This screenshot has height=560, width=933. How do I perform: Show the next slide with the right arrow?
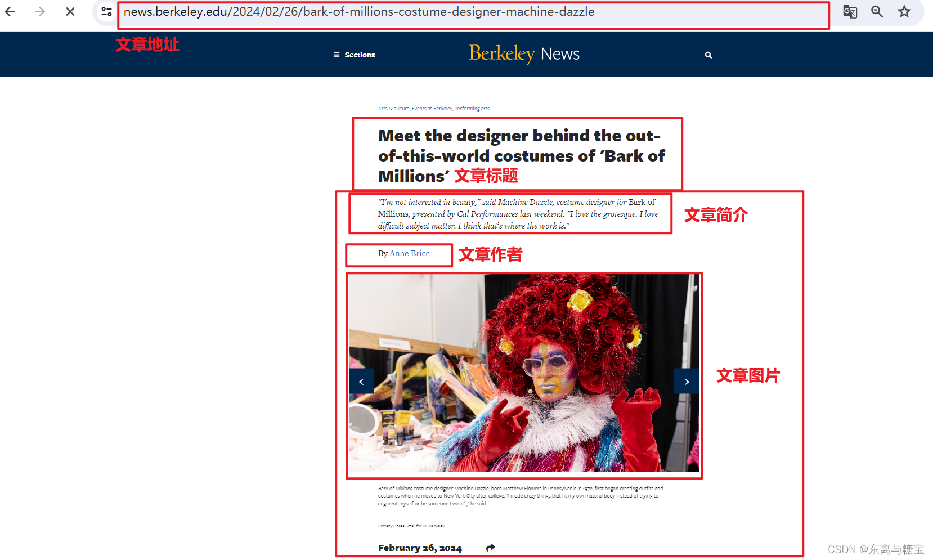[x=687, y=382]
